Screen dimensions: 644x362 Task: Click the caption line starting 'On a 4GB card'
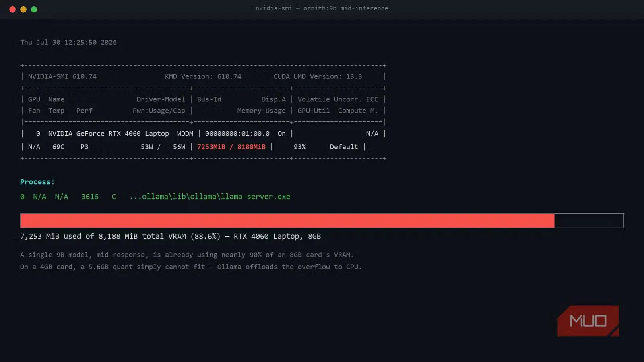(191, 267)
